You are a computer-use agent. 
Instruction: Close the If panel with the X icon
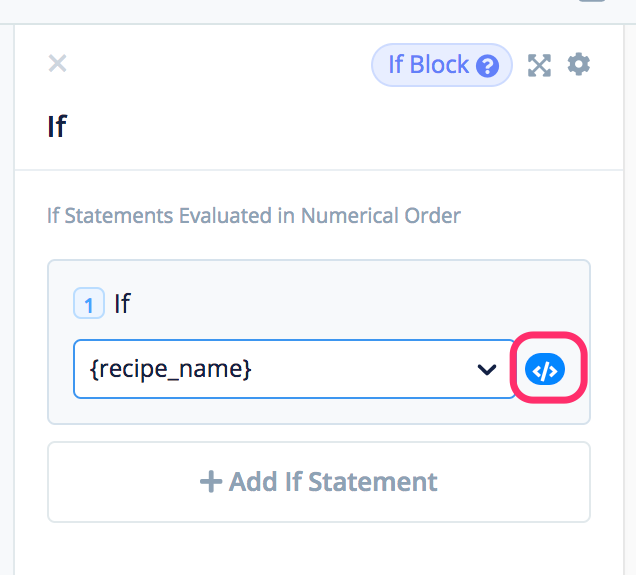click(x=58, y=64)
